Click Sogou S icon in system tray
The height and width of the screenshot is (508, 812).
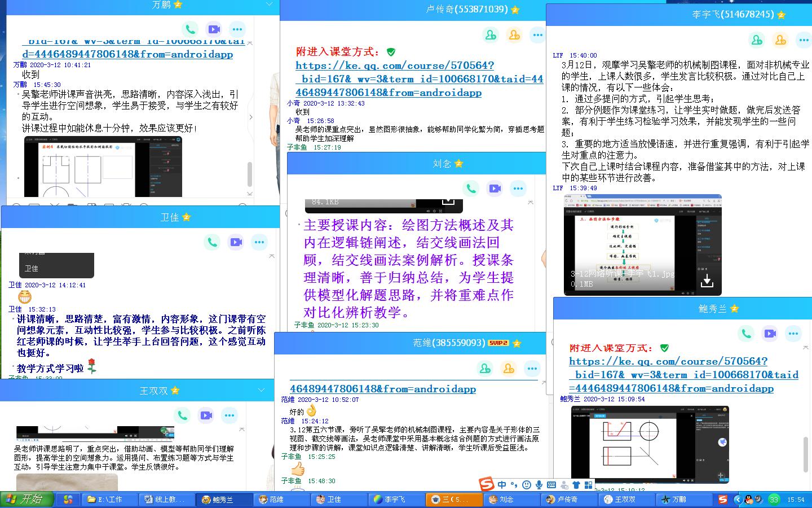click(723, 500)
